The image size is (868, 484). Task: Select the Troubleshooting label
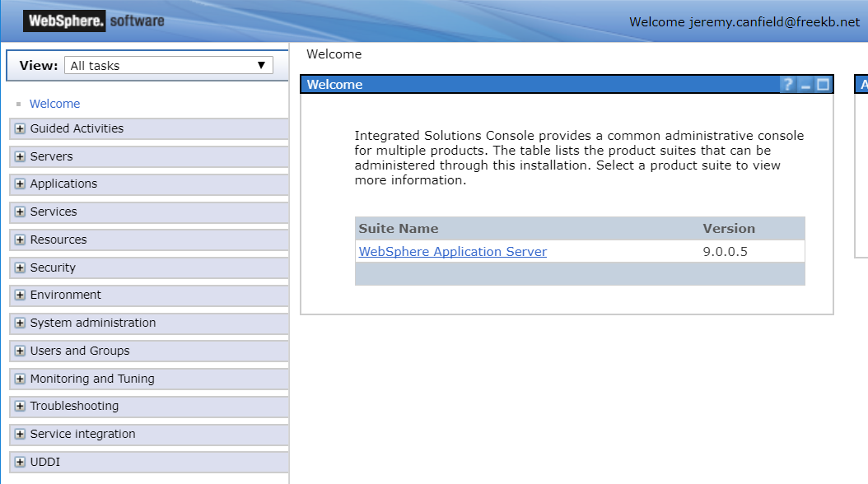pyautogui.click(x=74, y=406)
